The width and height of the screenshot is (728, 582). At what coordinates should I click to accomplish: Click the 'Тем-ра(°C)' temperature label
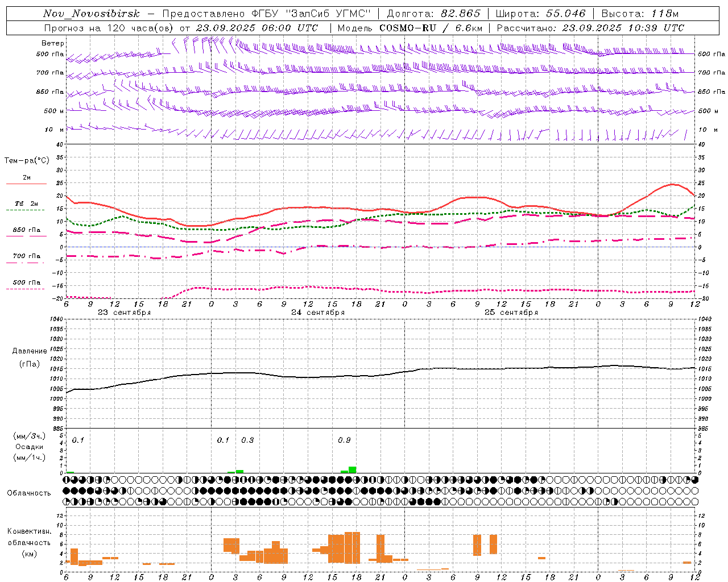pyautogui.click(x=27, y=161)
